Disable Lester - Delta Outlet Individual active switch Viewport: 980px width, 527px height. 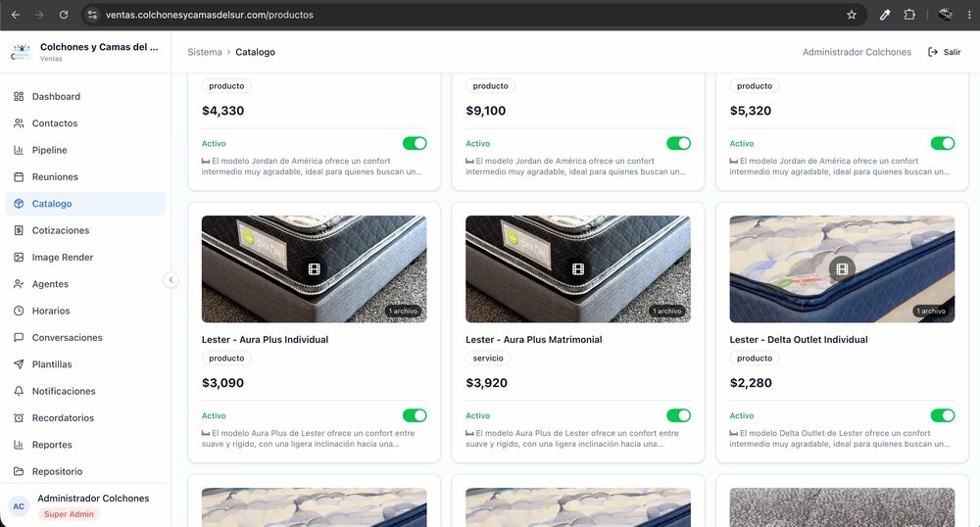click(943, 416)
